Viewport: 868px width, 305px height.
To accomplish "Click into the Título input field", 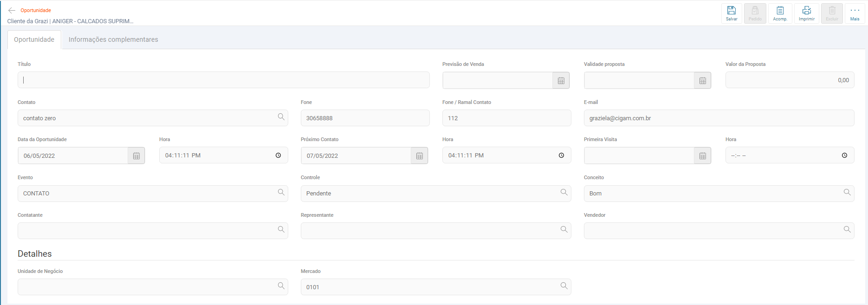I will coord(223,80).
